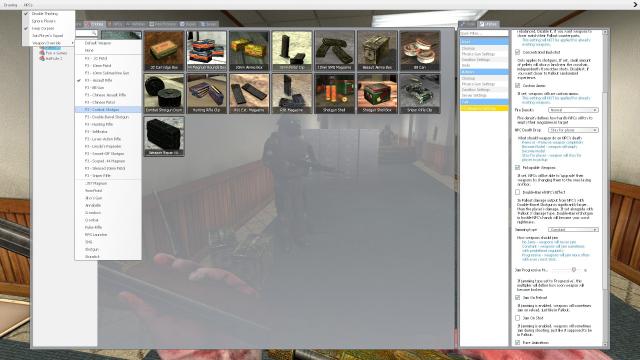Image resolution: width=640 pixels, height=360 pixels.
Task: Open the Drawing menu
Action: coord(11,5)
